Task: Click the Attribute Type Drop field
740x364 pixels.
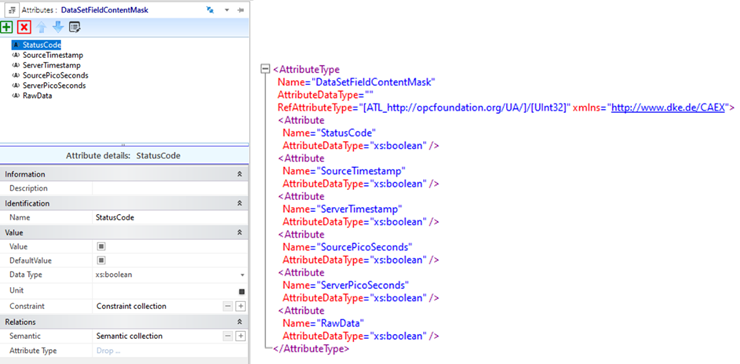Action: [x=170, y=351]
